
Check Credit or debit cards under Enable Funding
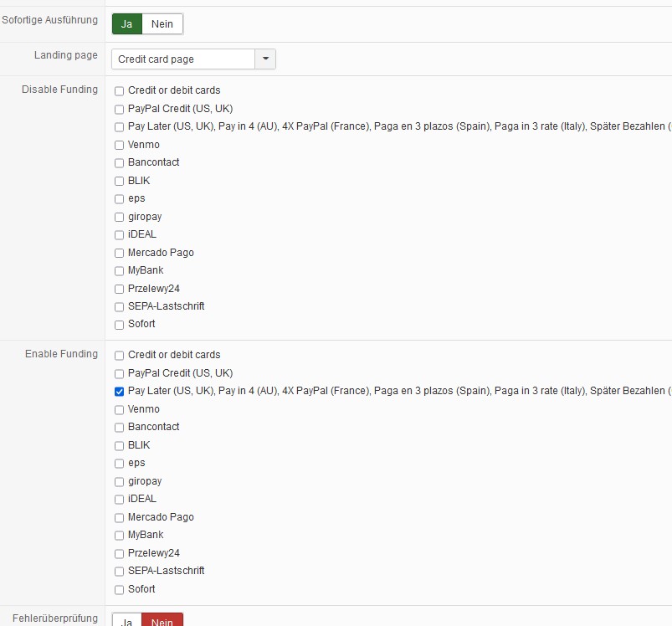tap(119, 356)
